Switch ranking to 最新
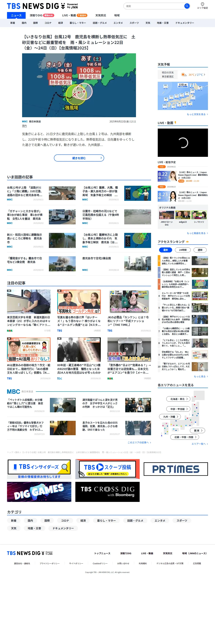Image resolution: width=215 pixels, height=644 pixels. 166,250
